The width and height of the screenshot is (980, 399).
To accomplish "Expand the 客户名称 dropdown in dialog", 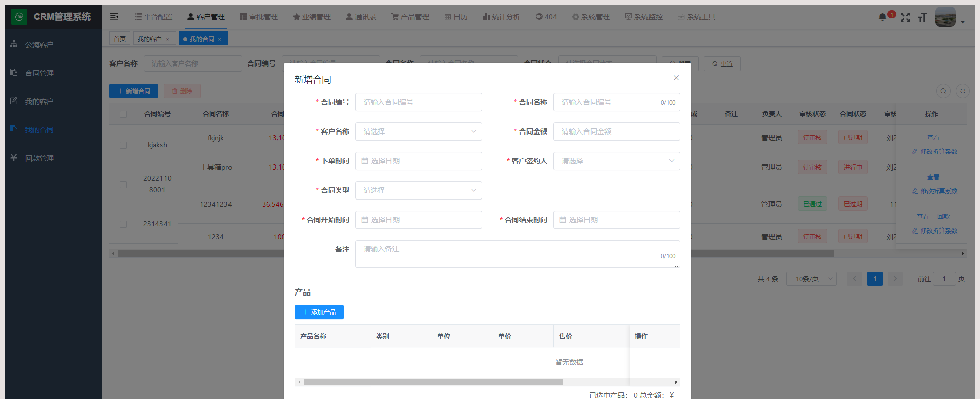I will [x=418, y=131].
